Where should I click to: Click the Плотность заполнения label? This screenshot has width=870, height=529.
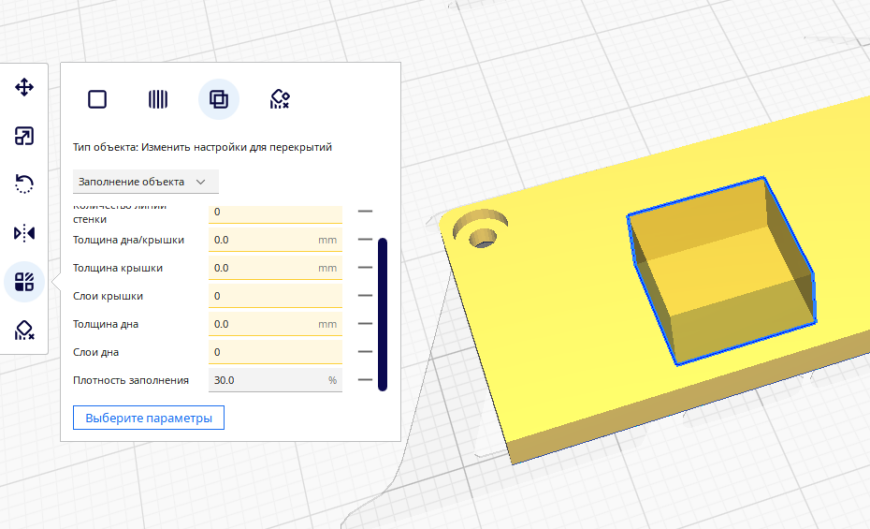130,380
